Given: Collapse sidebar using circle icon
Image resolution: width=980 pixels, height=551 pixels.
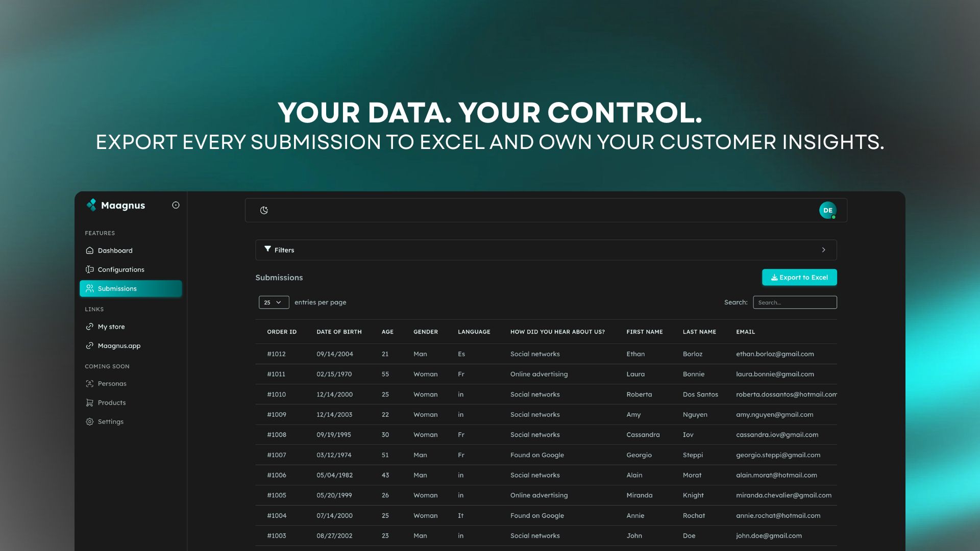Looking at the screenshot, I should pyautogui.click(x=176, y=205).
